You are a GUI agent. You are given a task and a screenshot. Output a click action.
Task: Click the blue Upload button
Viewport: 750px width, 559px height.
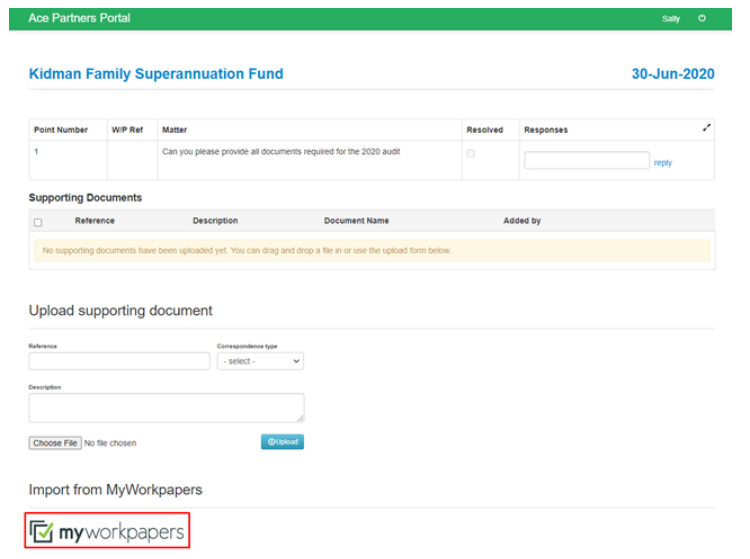point(282,442)
